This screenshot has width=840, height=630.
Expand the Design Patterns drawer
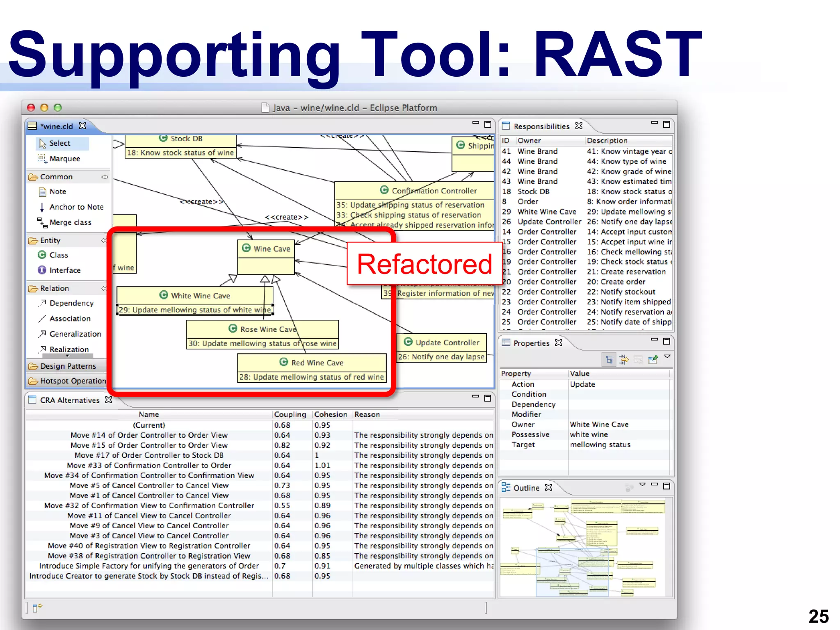(62, 366)
